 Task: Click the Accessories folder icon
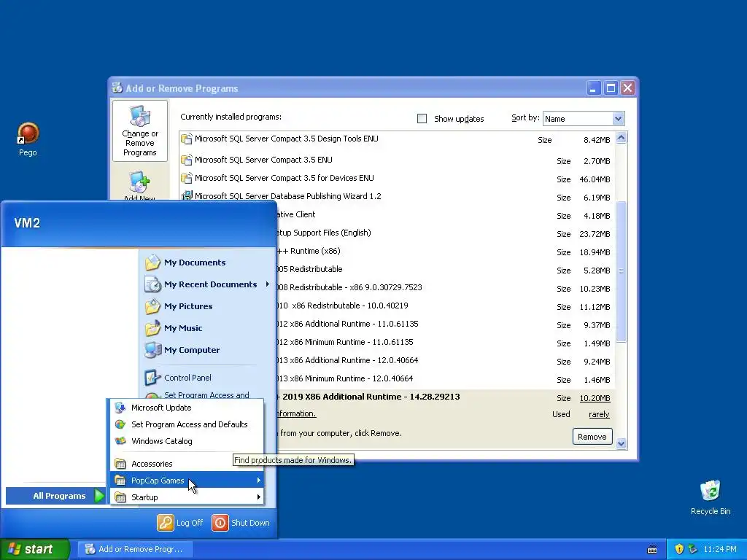click(x=120, y=464)
